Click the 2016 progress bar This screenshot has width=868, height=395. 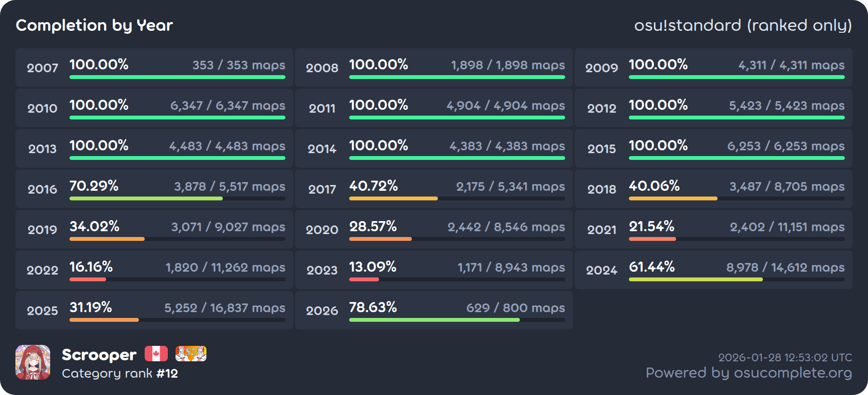point(177,198)
